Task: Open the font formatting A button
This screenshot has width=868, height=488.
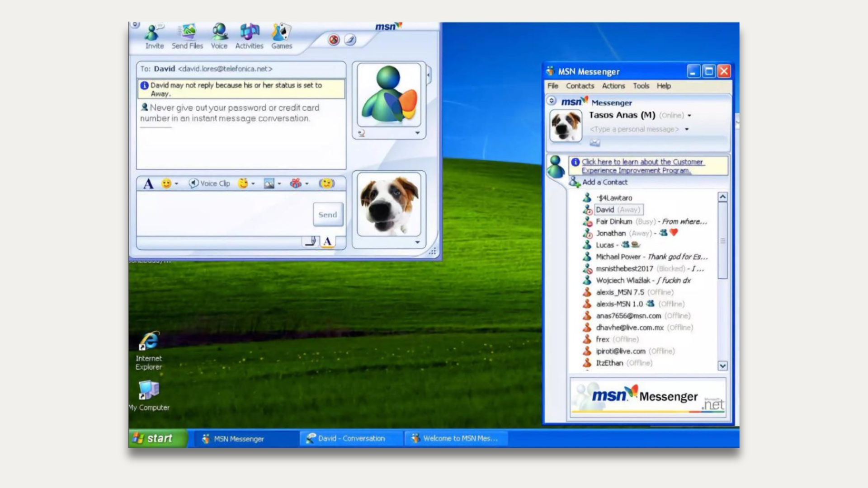Action: click(148, 184)
